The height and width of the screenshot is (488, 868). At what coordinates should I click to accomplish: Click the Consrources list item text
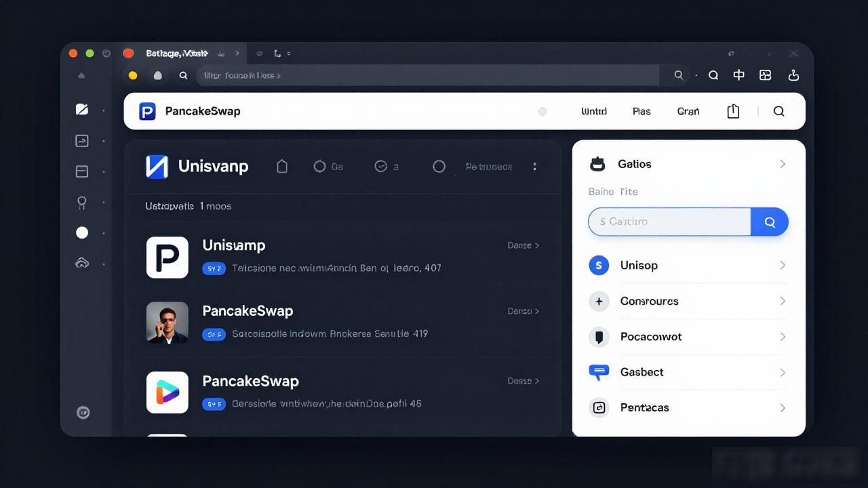coord(649,301)
